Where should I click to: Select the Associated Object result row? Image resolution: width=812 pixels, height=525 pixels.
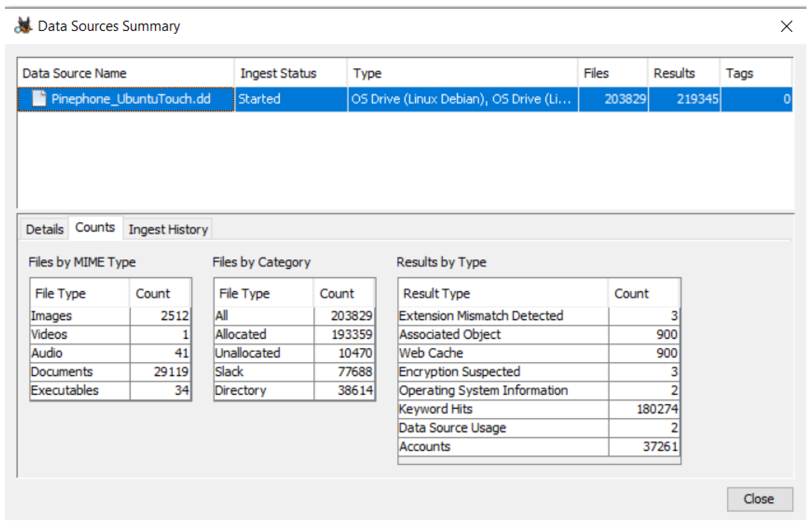point(539,334)
